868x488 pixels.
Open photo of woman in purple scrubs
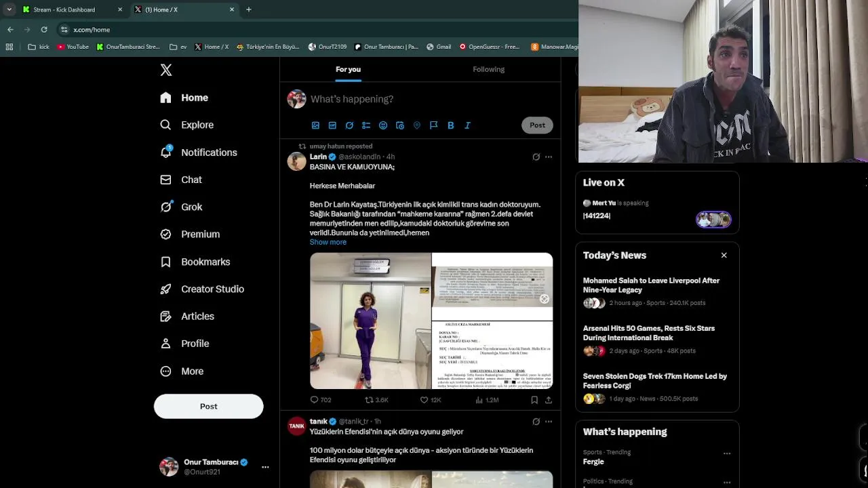(370, 321)
